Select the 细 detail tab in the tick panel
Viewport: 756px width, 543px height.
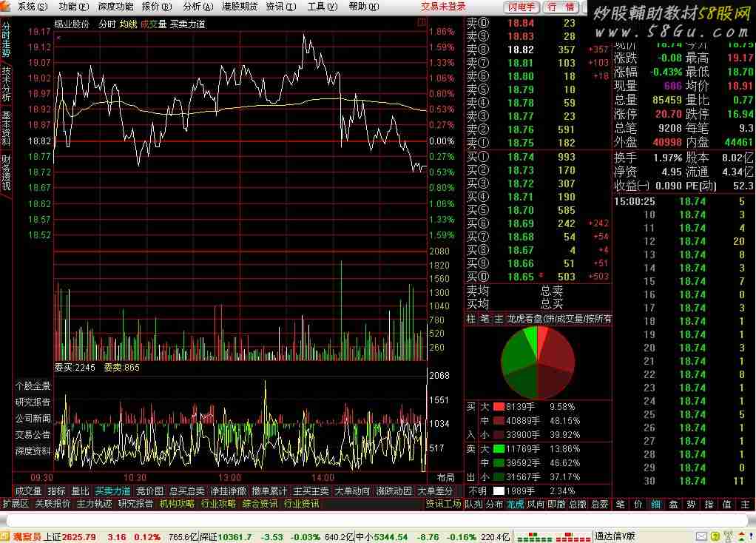click(656, 505)
